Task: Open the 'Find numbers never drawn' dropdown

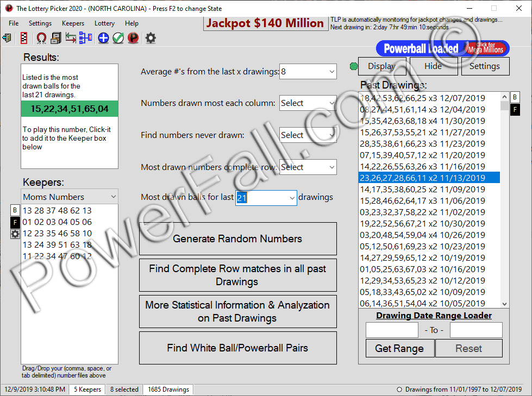Action: (308, 135)
